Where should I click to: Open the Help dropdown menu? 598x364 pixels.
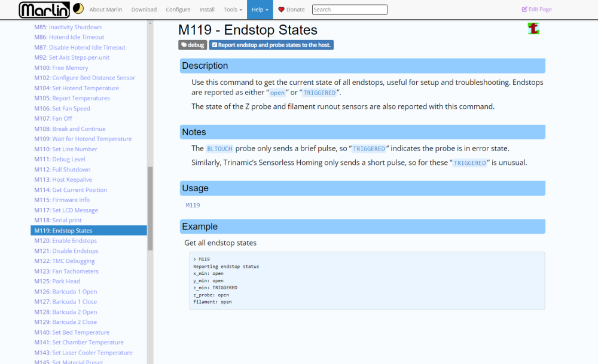coord(260,10)
